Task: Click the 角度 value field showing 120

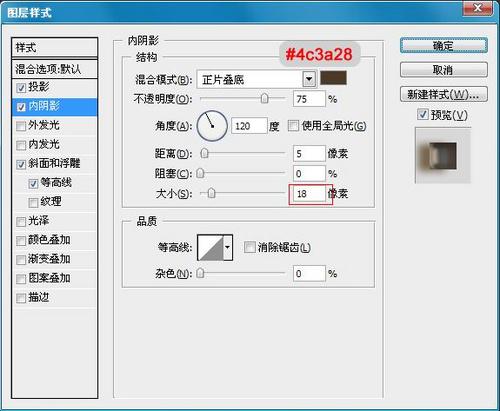Action: pos(249,126)
